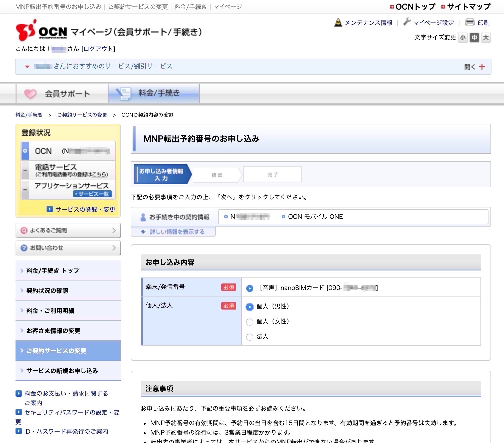Click the heart icon on 会員サポート tab
The image size is (504, 443).
tap(30, 94)
